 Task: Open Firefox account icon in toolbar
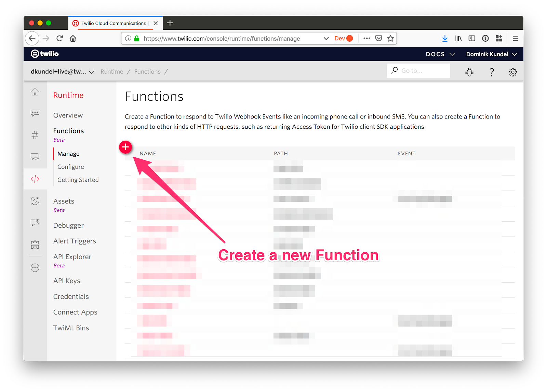coord(485,38)
